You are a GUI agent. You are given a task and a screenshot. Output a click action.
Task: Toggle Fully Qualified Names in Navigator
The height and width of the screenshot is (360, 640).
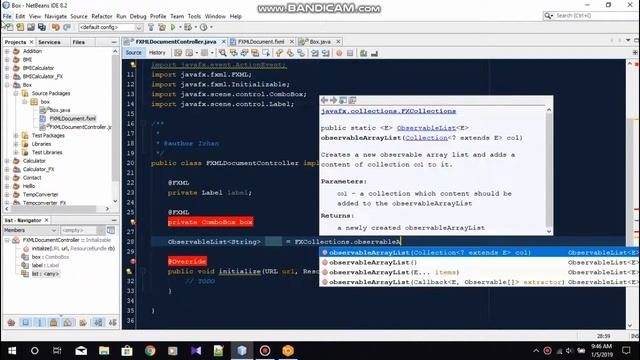point(83,323)
